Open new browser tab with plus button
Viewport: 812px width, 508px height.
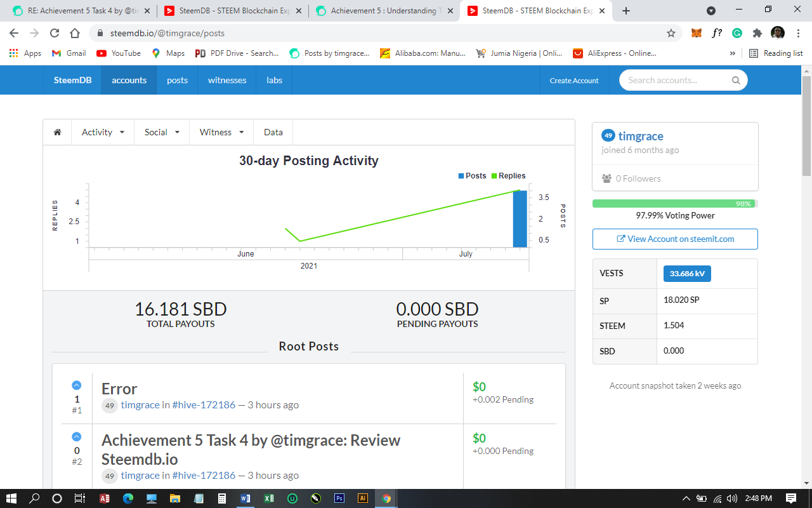coord(626,11)
